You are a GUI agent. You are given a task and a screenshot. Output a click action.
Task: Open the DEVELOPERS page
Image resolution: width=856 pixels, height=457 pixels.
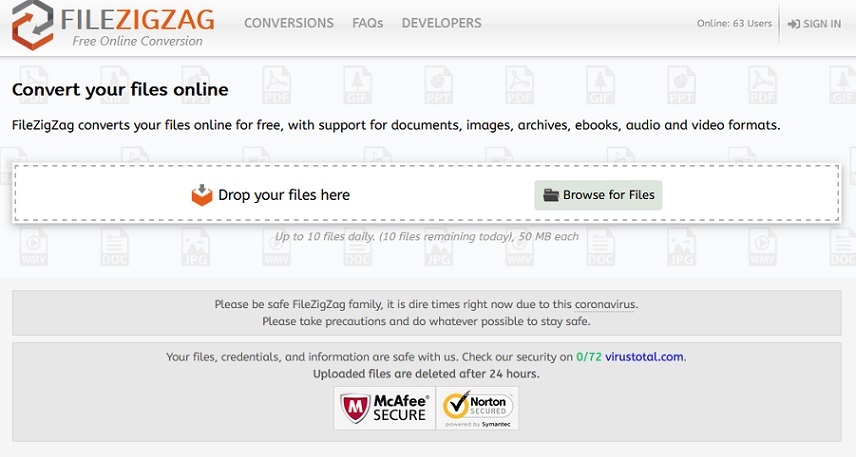click(442, 23)
